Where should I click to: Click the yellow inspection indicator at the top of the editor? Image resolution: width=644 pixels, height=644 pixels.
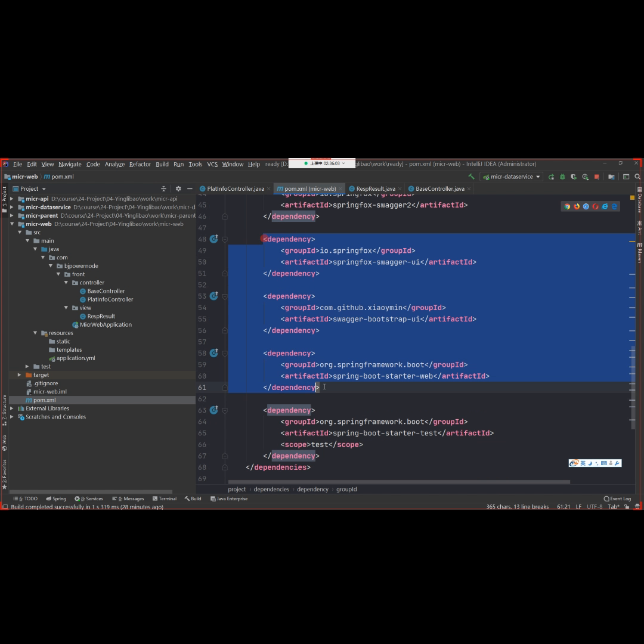tap(633, 198)
